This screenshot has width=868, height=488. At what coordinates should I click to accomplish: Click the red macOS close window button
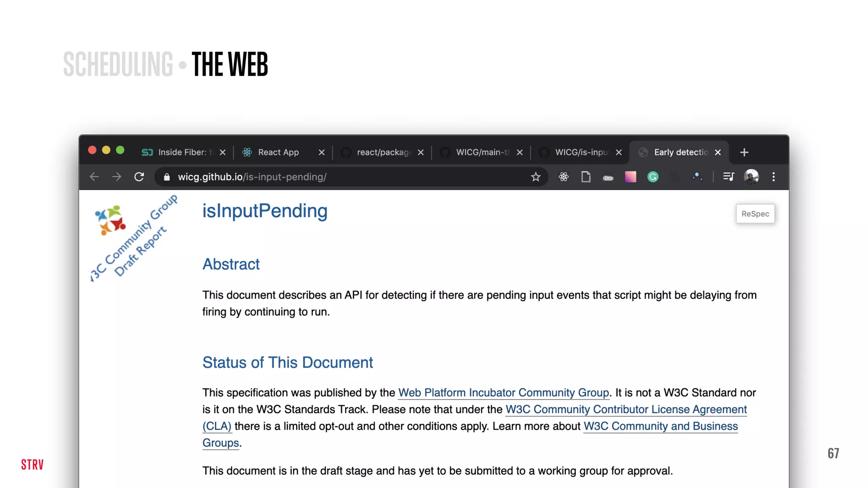[x=92, y=150]
